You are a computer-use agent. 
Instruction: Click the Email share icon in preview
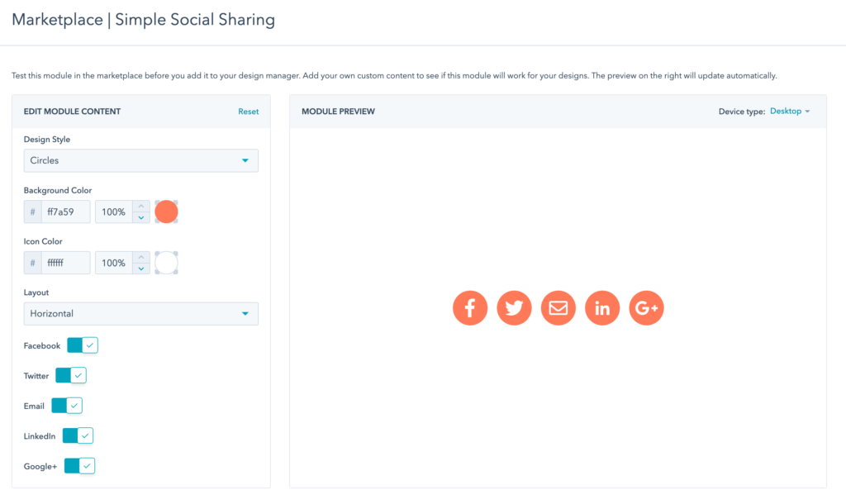click(x=558, y=308)
